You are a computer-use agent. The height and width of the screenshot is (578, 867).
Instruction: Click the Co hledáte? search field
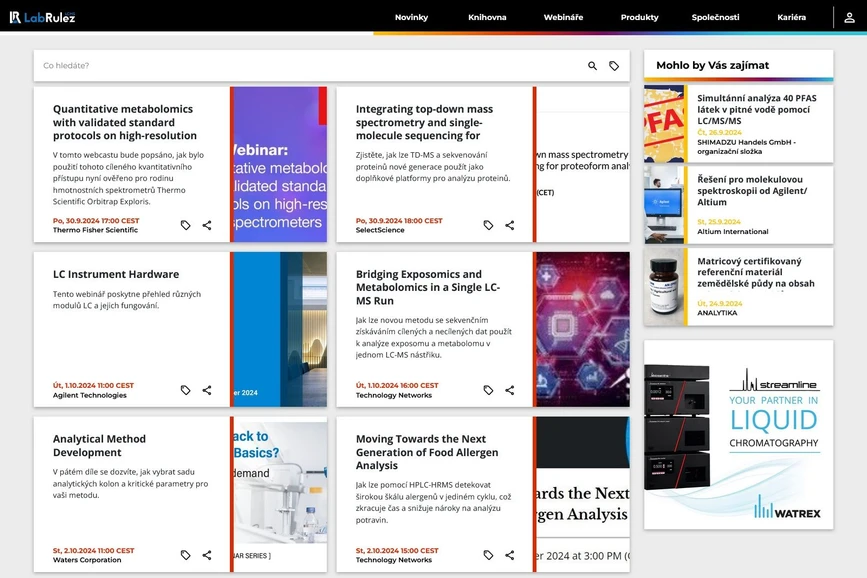pos(310,66)
